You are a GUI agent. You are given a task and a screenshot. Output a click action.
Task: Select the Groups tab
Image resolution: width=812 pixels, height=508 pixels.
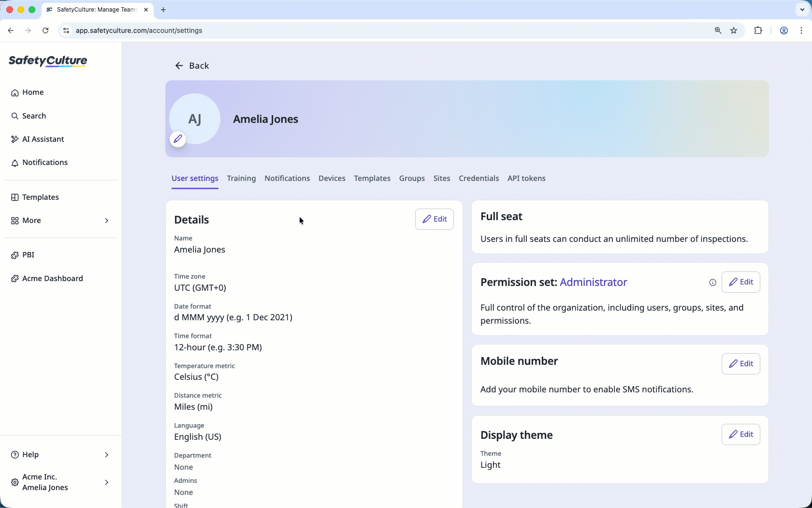[412, 179]
